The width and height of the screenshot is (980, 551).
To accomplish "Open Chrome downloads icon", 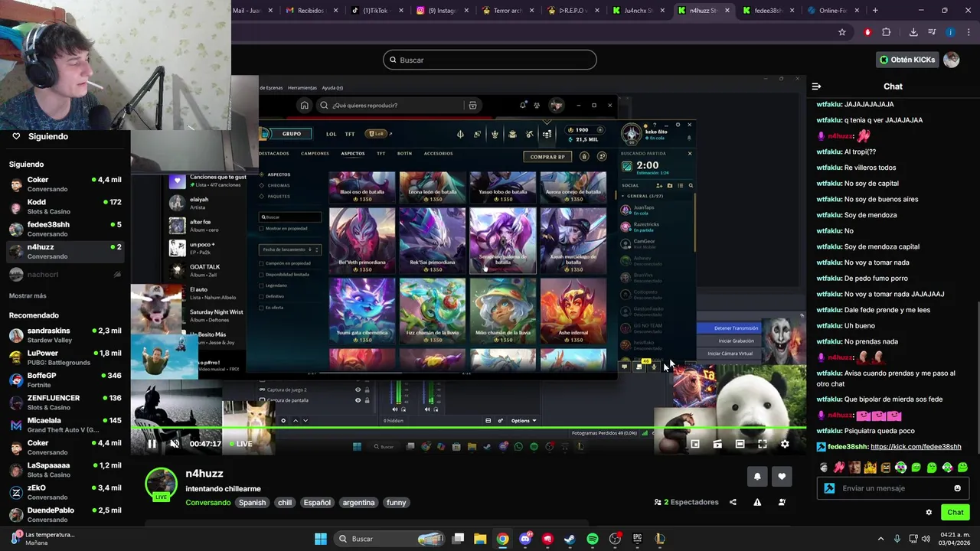I will point(913,32).
